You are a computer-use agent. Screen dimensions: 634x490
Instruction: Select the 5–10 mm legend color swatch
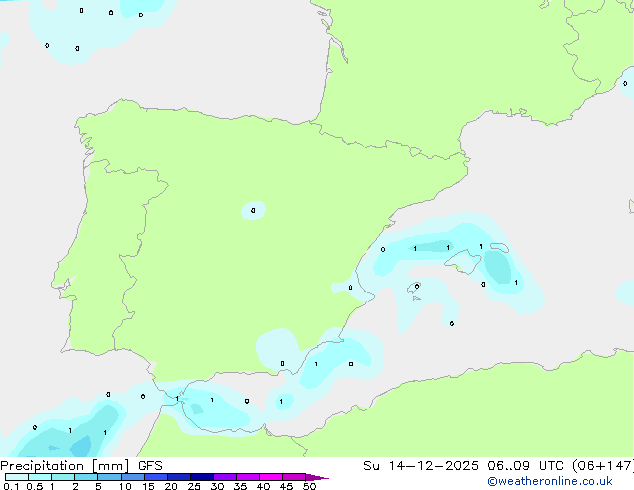tap(109, 477)
